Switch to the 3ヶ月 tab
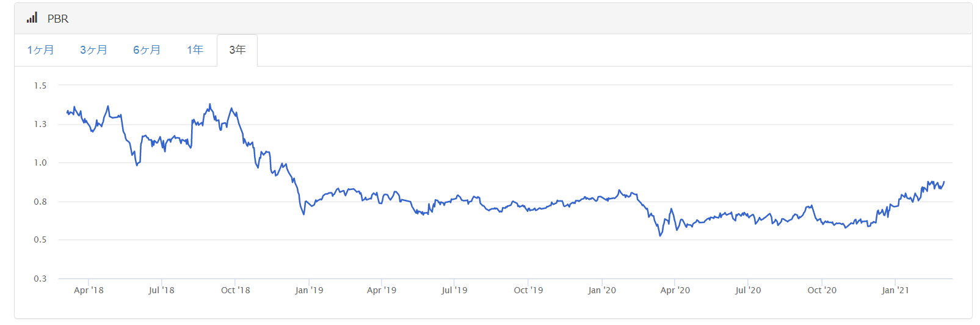 tap(93, 50)
